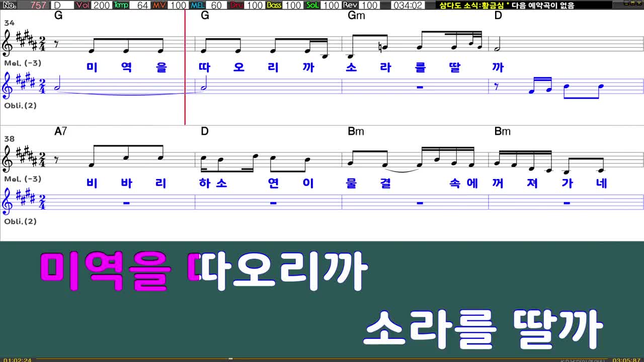Click the lyric syllable 네 at the end of the second row
644x362 pixels.
(601, 183)
